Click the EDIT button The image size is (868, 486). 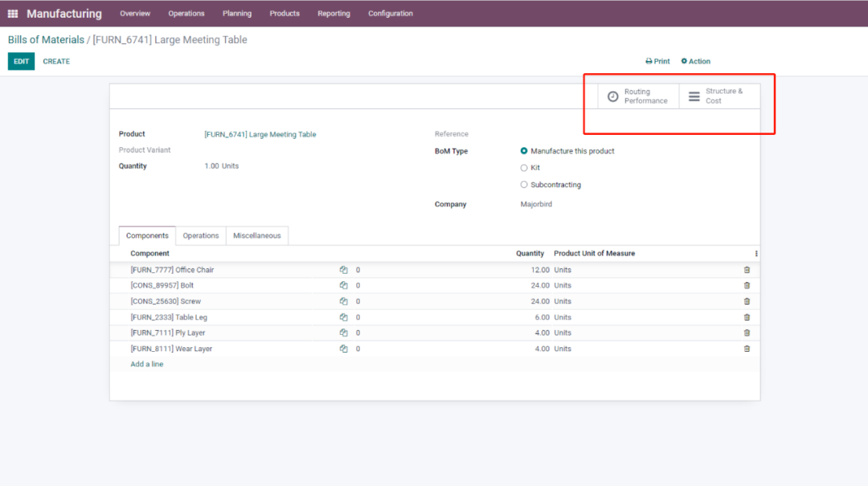click(21, 61)
